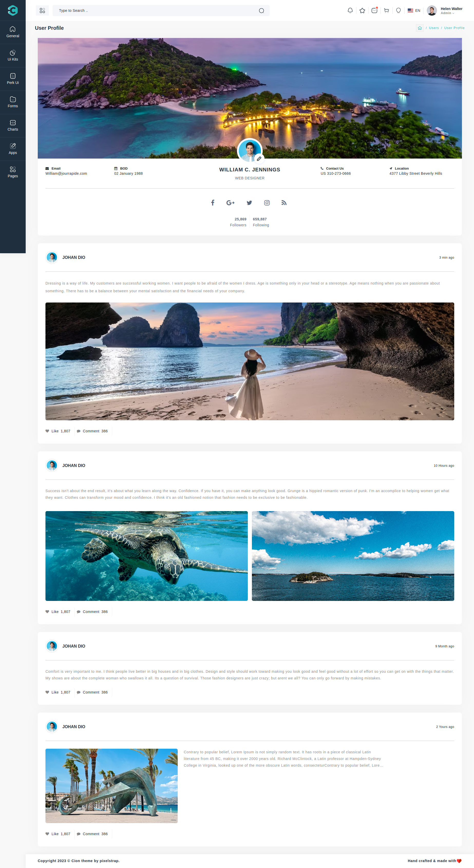Click the US 310-273-0666 phone number
The height and width of the screenshot is (868, 474).
336,173
